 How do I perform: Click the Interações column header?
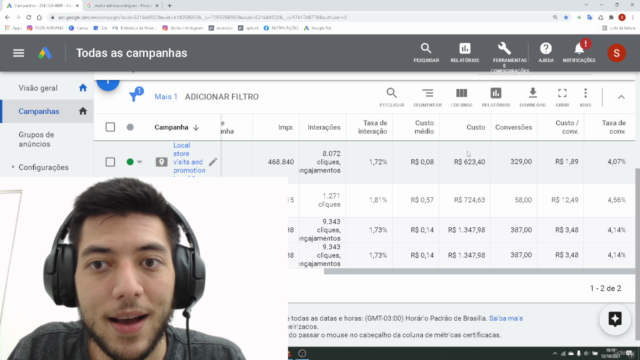click(324, 127)
